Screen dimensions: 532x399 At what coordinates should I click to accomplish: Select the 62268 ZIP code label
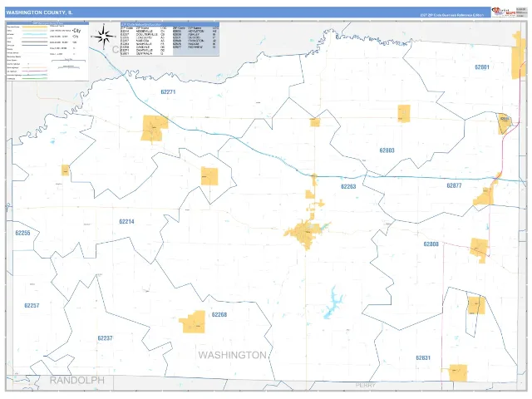[x=219, y=315]
